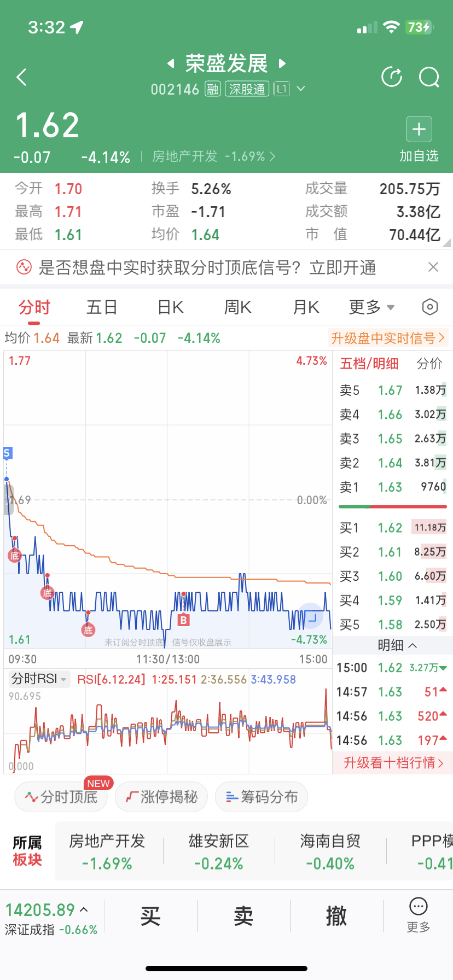Tap 立即开通 signal promotion text
This screenshot has width=453, height=980.
coord(343,267)
